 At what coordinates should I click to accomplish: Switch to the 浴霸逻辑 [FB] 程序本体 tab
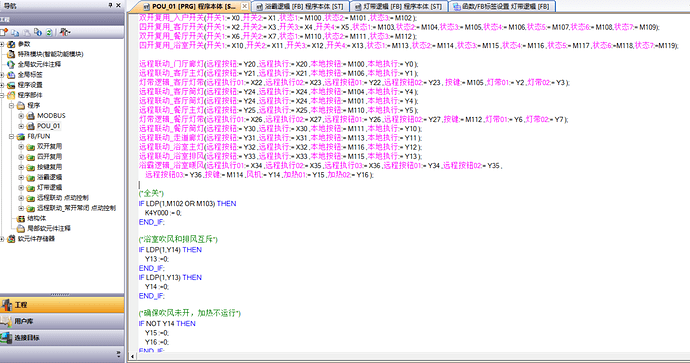point(300,7)
